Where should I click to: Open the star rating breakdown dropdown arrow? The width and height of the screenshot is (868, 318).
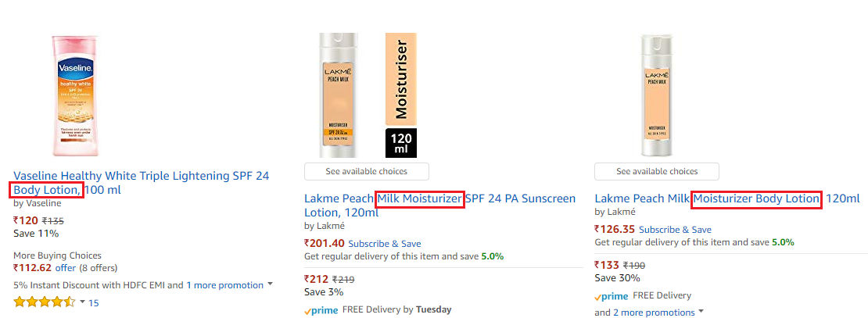(82, 302)
